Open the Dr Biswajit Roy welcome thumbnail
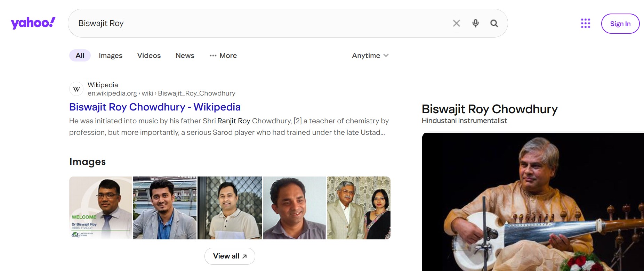This screenshot has width=644, height=271. (x=100, y=208)
